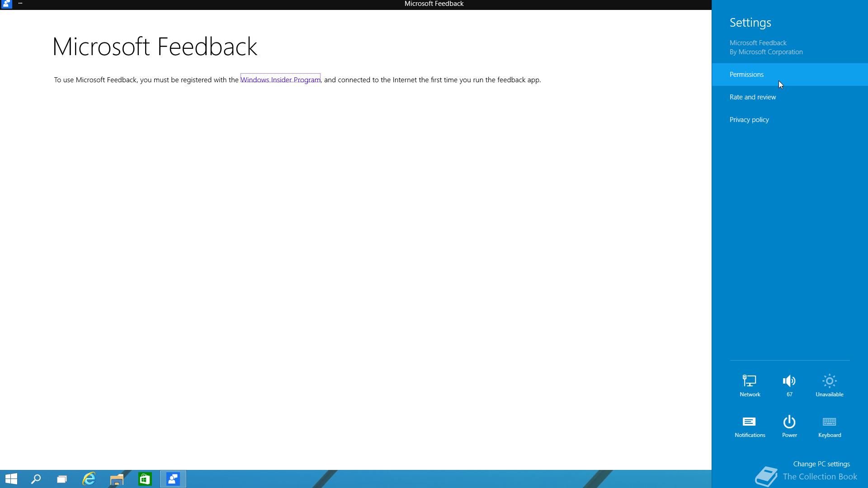868x488 pixels.
Task: Launch Internet Explorer from taskbar
Action: (x=89, y=479)
